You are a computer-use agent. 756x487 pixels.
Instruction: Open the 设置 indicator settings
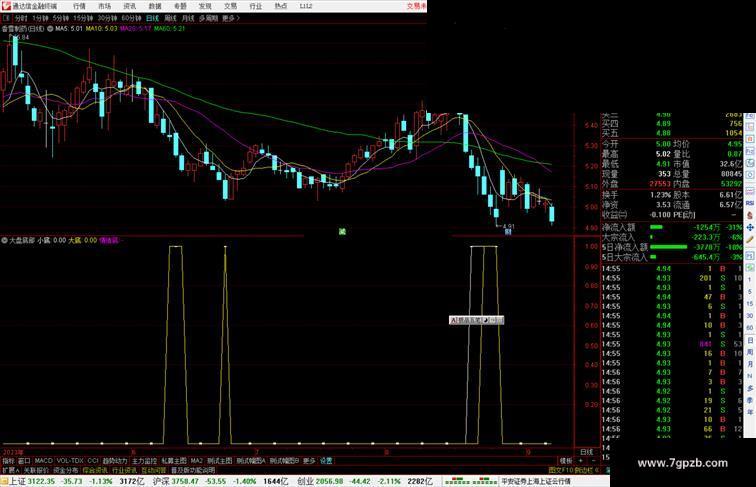coord(326,461)
